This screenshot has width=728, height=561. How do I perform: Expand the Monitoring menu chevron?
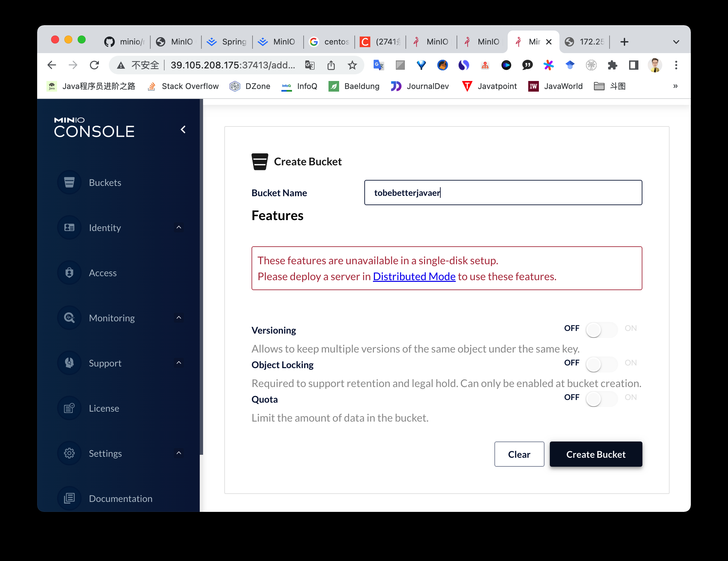point(179,318)
